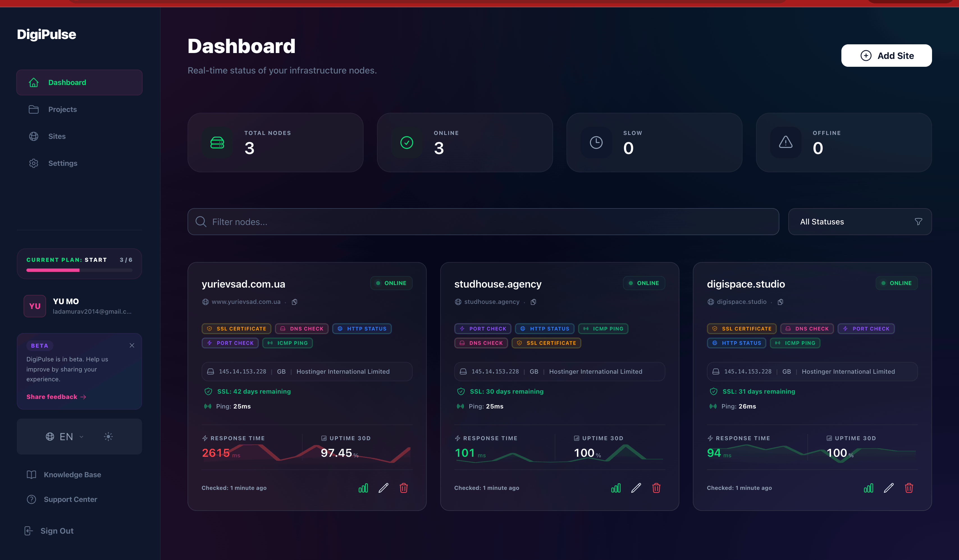Viewport: 959px width, 560px height.
Task: Open the EN language dropdown
Action: [x=64, y=436]
